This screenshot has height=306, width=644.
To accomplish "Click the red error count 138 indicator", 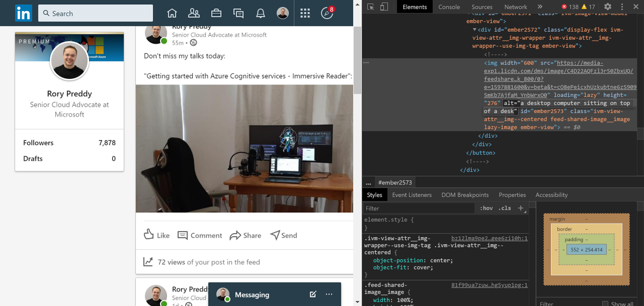I will 569,7.
